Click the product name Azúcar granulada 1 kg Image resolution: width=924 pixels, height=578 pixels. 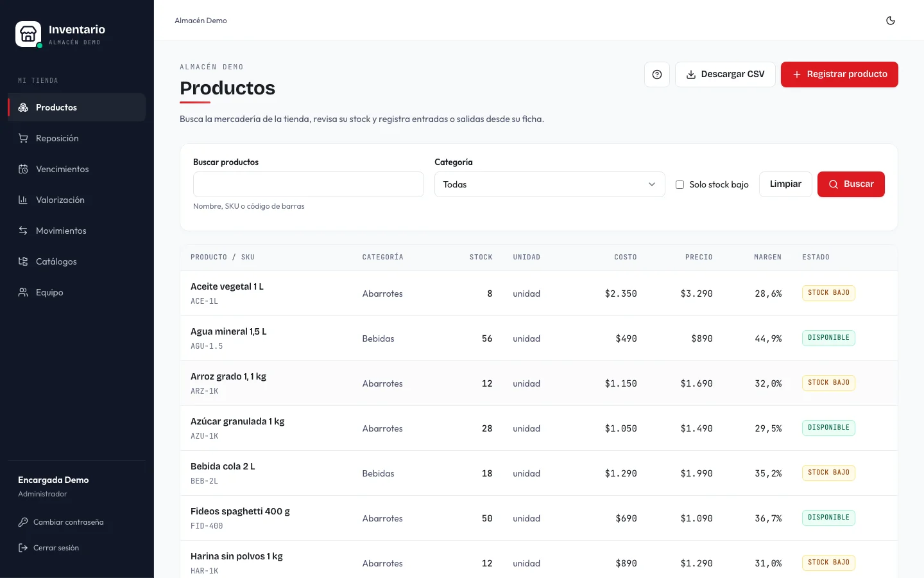237,421
